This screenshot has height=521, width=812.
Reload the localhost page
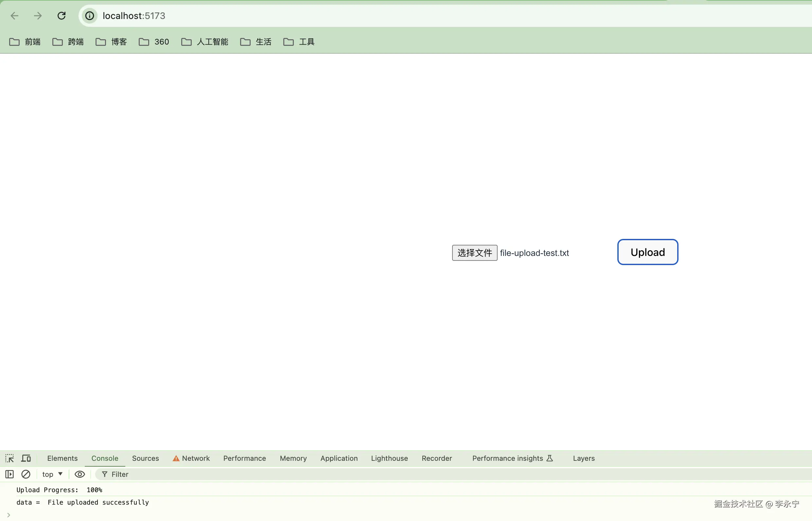coord(61,16)
